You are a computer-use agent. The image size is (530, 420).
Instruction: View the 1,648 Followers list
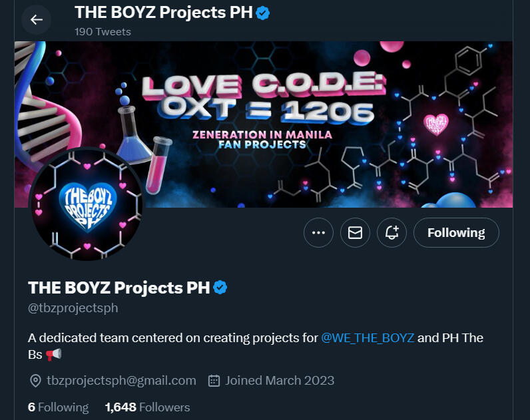click(x=147, y=407)
